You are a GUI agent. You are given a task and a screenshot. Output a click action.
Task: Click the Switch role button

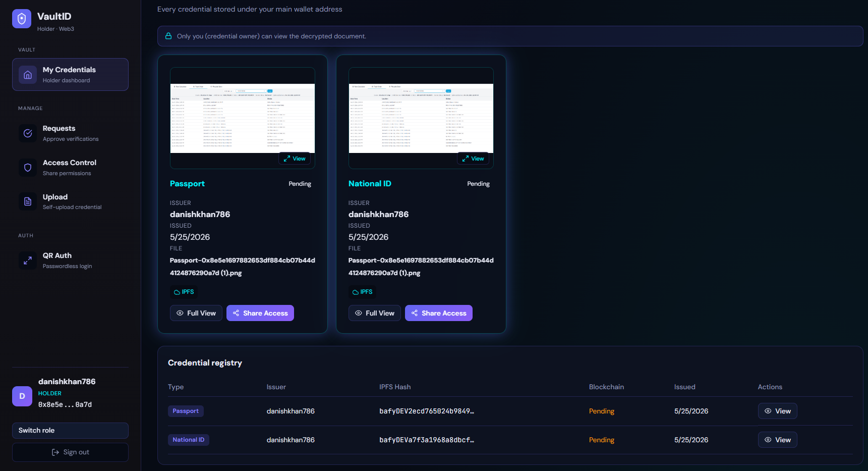(x=70, y=431)
